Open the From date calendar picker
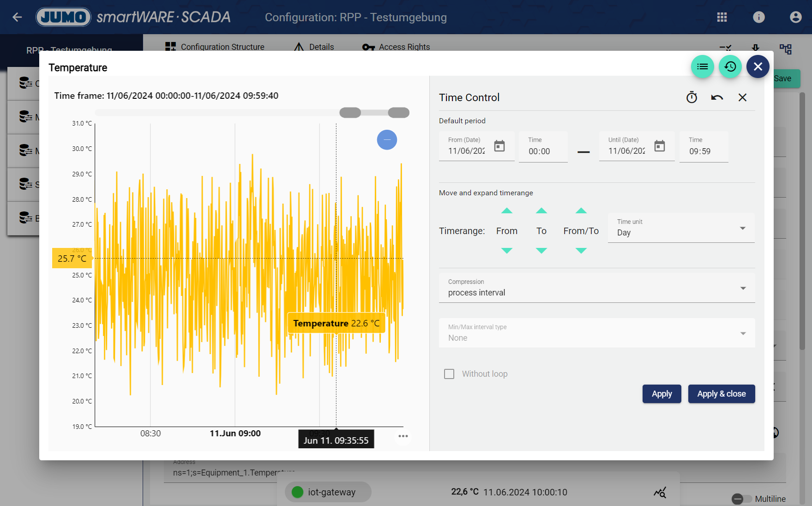The image size is (812, 506). point(499,146)
